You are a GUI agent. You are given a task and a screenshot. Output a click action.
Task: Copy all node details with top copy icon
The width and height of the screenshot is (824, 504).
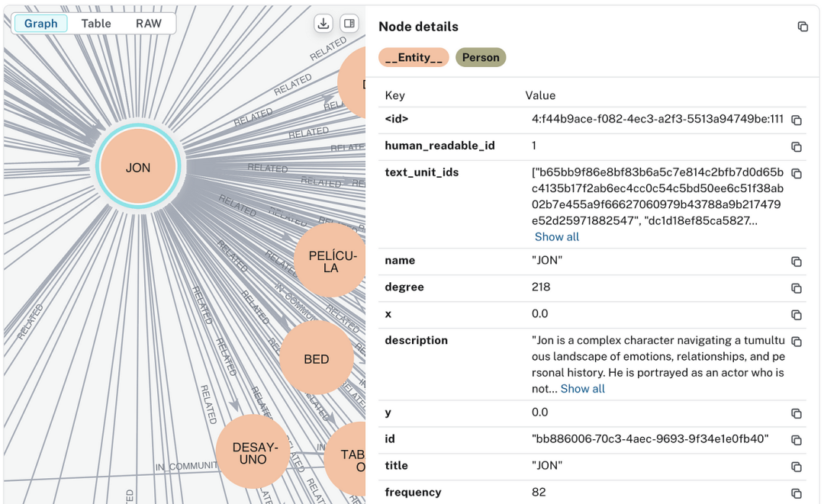tap(803, 27)
